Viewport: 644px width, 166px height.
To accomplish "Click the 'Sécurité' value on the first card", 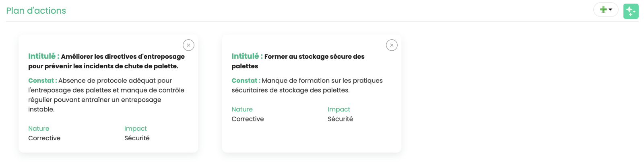I will pos(137,138).
